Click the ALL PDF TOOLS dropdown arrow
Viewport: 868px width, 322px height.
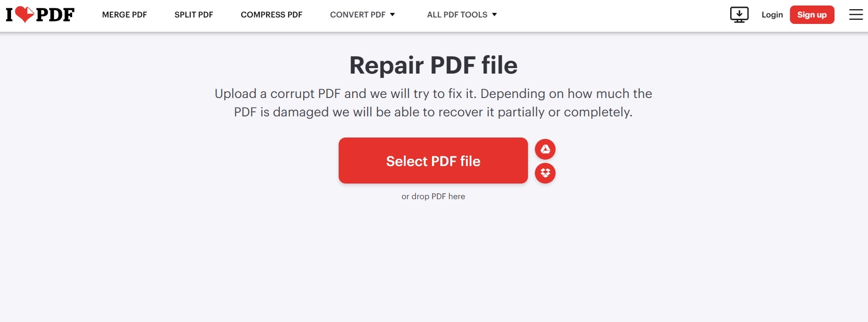494,15
